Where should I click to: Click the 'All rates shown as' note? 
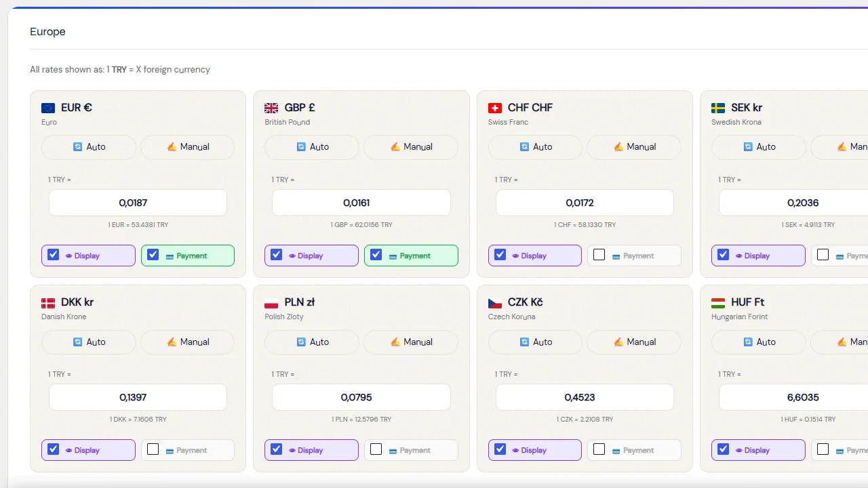point(120,70)
